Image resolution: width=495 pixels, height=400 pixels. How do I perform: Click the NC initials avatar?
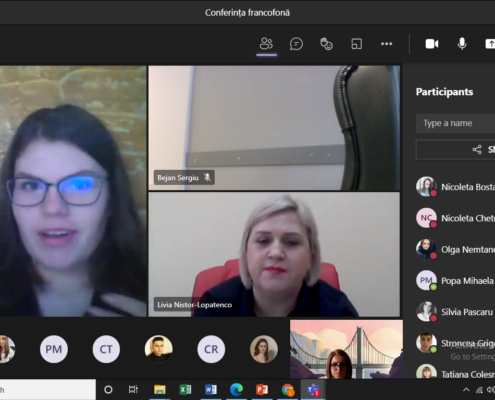coord(426,218)
